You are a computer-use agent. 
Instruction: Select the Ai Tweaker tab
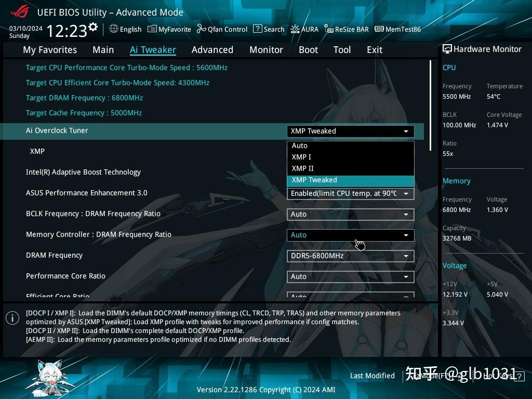153,50
